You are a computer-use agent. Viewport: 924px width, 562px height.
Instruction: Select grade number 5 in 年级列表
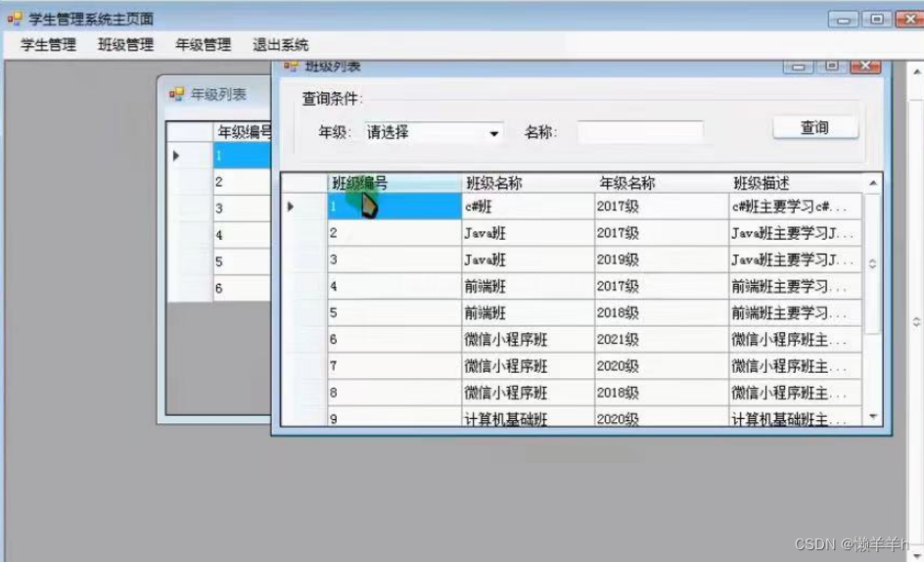tap(242, 261)
